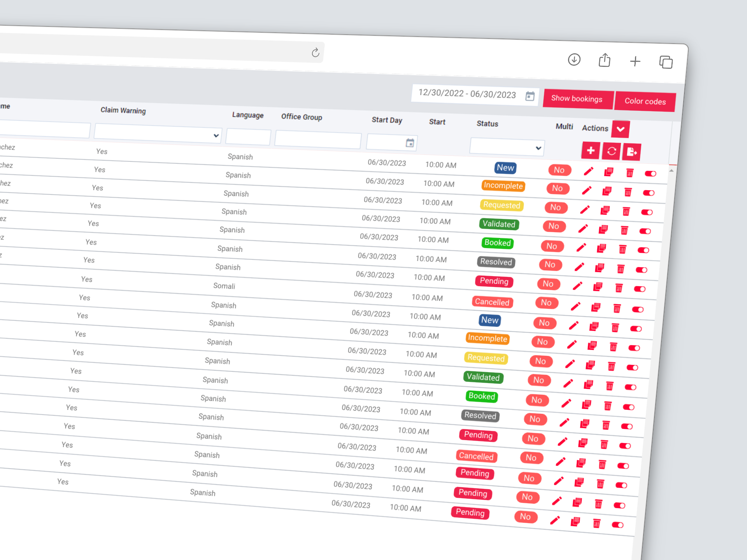Click pencil edit icon in Incomplete row
Image resolution: width=747 pixels, height=560 pixels.
[x=587, y=191]
